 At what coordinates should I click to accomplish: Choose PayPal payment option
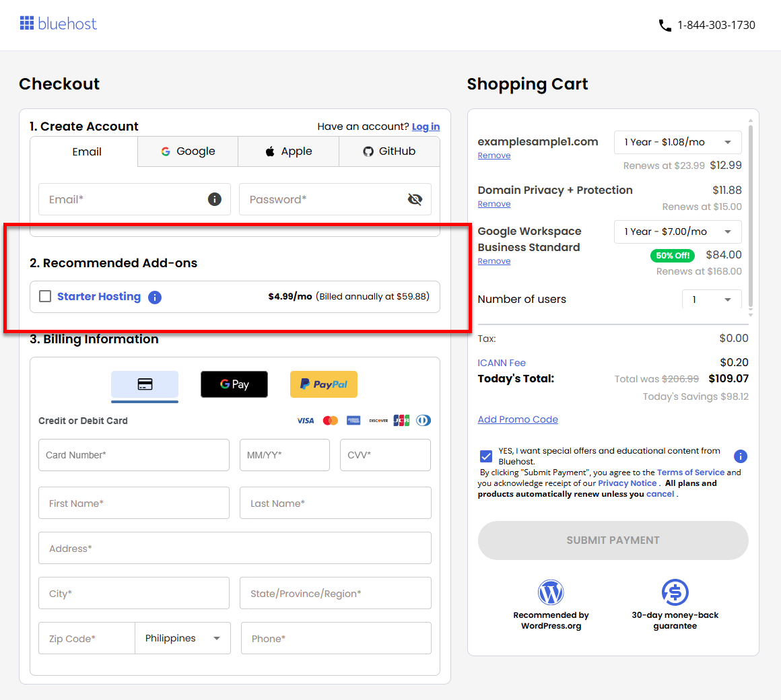click(324, 384)
